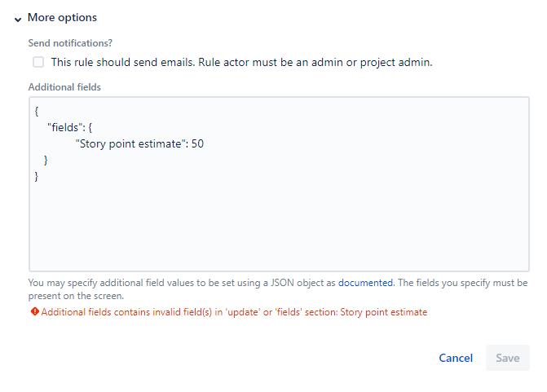Open the documented link
Image resolution: width=547 pixels, height=392 pixels.
[x=365, y=283]
